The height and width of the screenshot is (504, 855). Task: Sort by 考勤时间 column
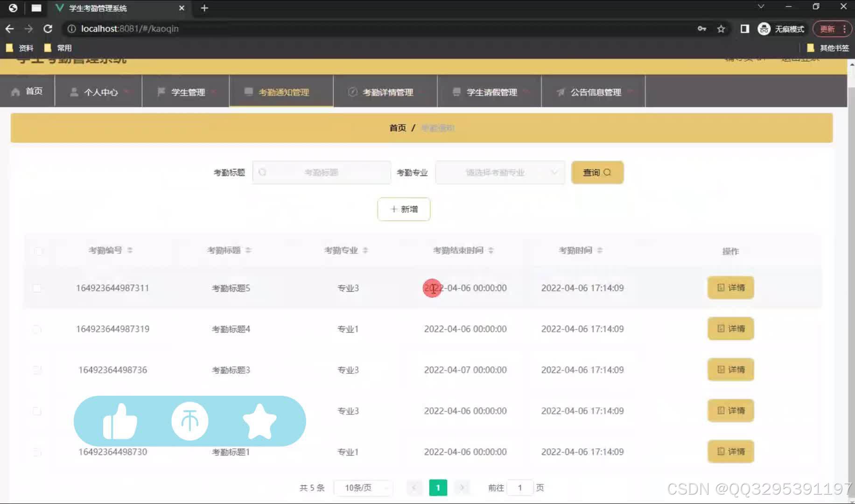pos(600,251)
